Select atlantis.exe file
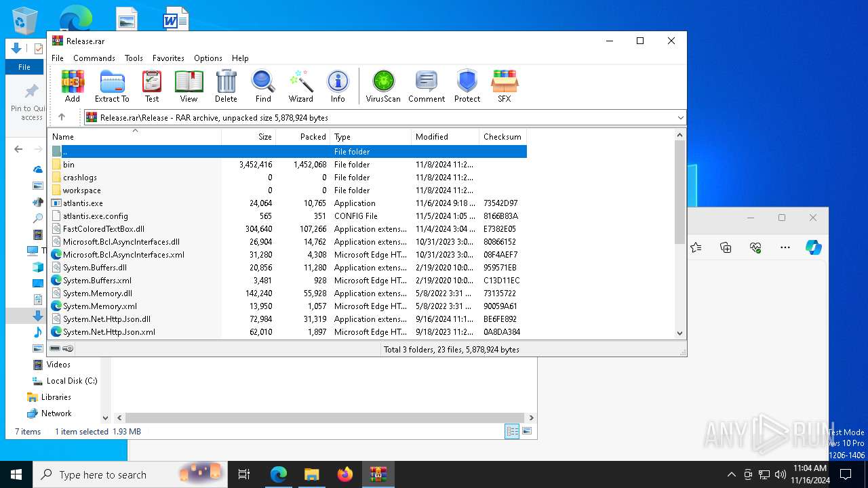 (x=288, y=203)
